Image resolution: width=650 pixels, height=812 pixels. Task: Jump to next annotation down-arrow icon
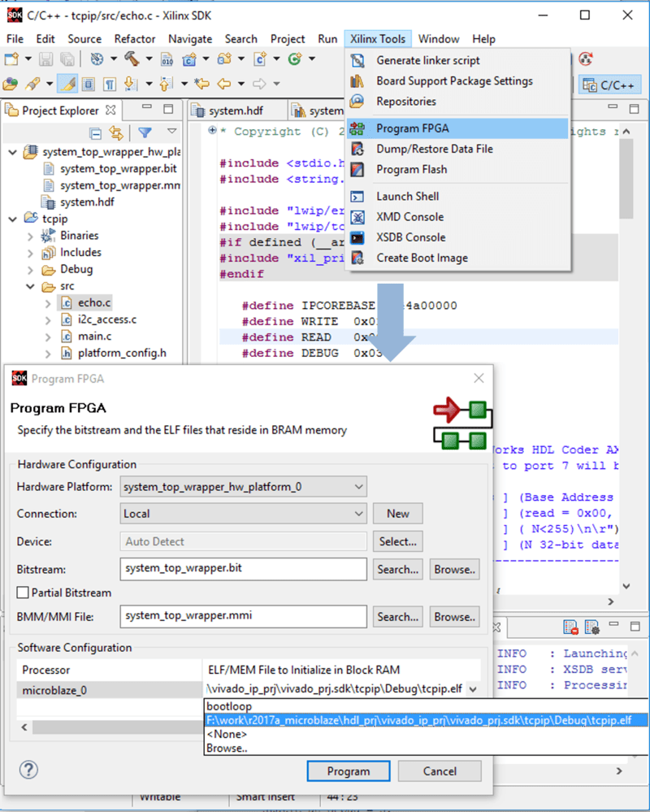[131, 84]
